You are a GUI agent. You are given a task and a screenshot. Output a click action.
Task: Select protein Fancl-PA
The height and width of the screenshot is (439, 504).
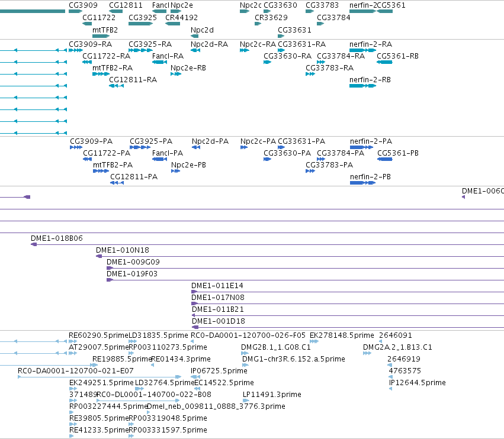[159, 159]
